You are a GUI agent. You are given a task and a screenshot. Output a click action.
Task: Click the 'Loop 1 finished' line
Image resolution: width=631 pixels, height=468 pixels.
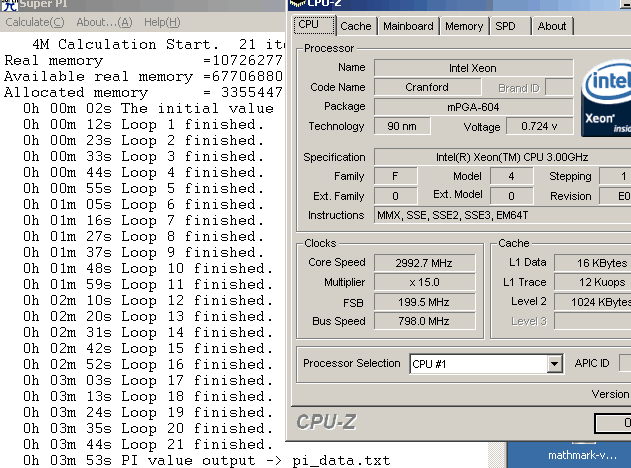coord(143,125)
